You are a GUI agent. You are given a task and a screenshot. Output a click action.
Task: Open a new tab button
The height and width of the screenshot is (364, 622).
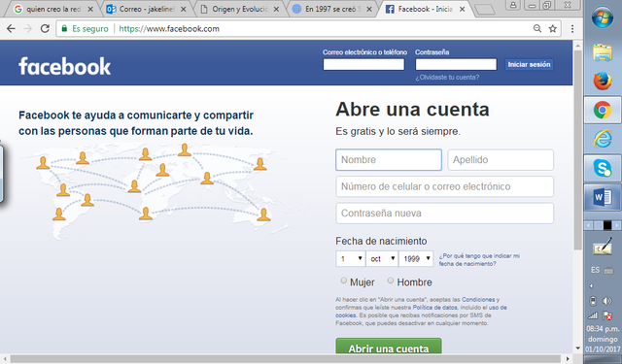point(484,10)
